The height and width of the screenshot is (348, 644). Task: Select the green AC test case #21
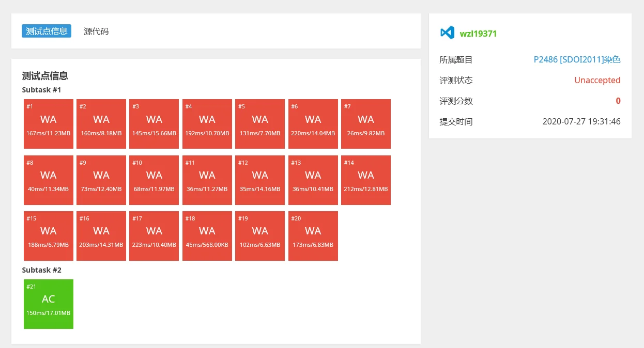[49, 304]
